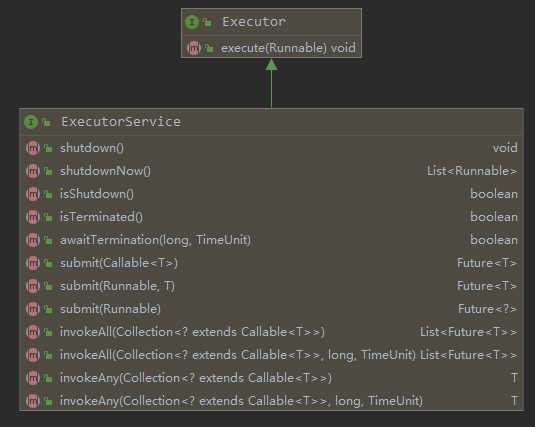
Task: Click the public visibility icon beside submit(Runnable)
Action: [x=48, y=309]
